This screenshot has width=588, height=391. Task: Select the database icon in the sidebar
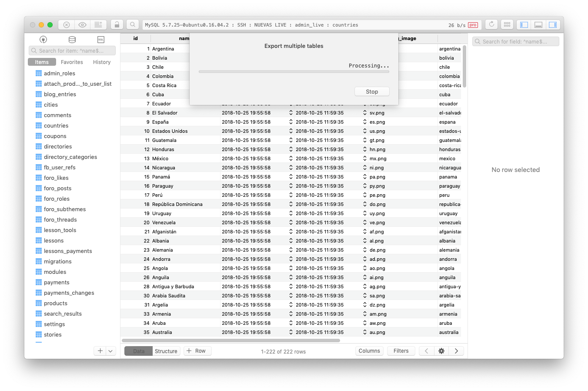pyautogui.click(x=72, y=39)
